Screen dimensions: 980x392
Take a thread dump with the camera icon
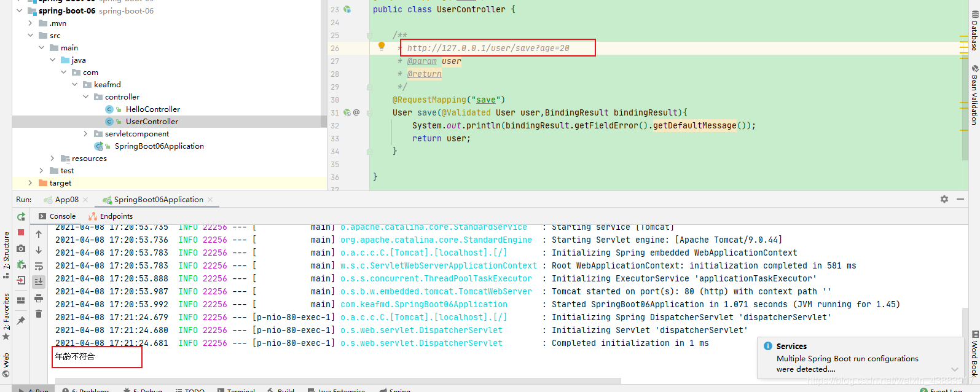click(21, 248)
